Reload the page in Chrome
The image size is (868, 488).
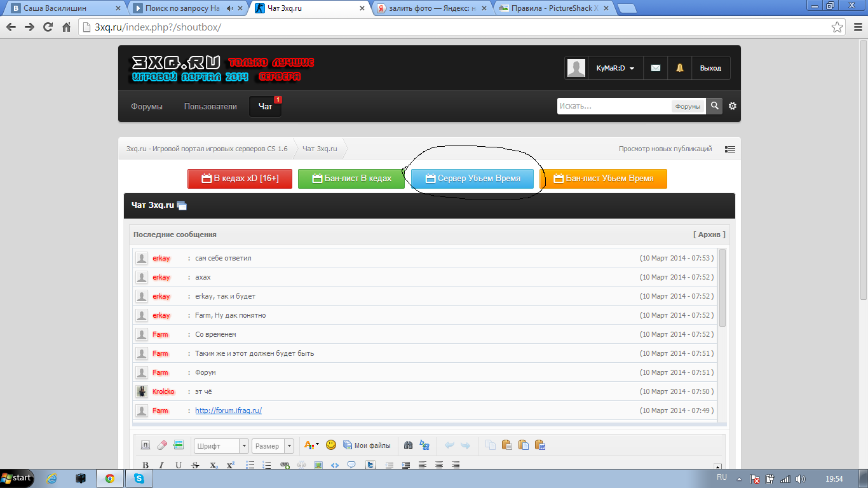pyautogui.click(x=48, y=27)
